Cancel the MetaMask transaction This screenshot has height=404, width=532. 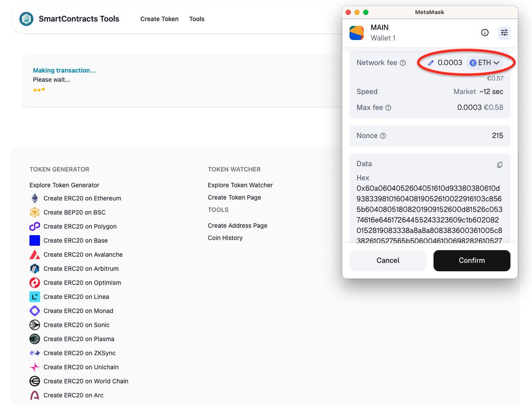point(388,260)
